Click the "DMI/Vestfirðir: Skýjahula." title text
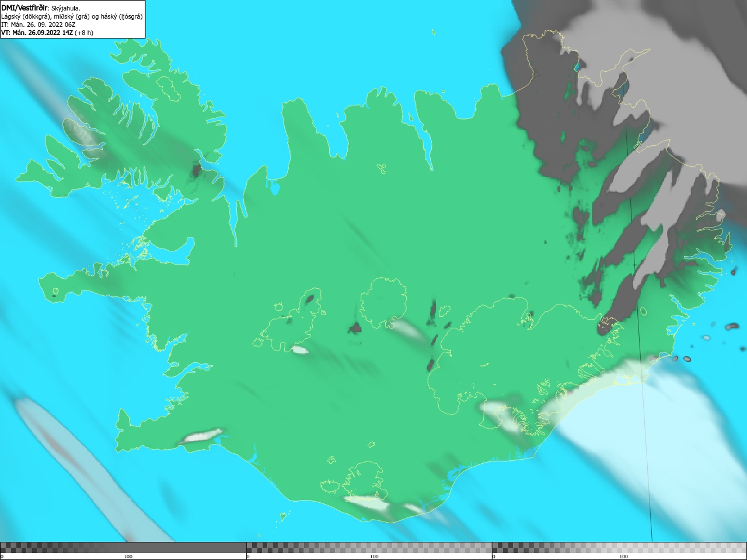 pos(41,8)
